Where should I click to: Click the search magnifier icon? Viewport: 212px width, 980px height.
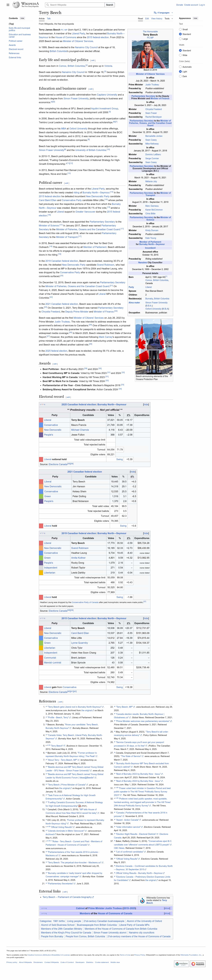(x=47, y=5)
